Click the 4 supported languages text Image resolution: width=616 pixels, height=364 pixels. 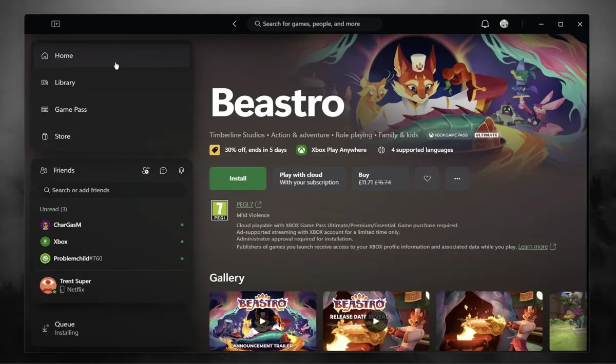[422, 150]
